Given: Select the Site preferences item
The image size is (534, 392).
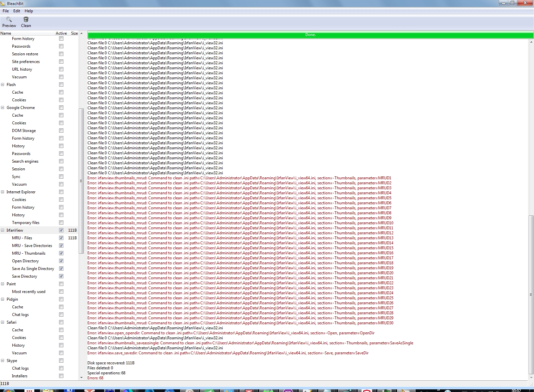Looking at the screenshot, I should pos(26,62).
